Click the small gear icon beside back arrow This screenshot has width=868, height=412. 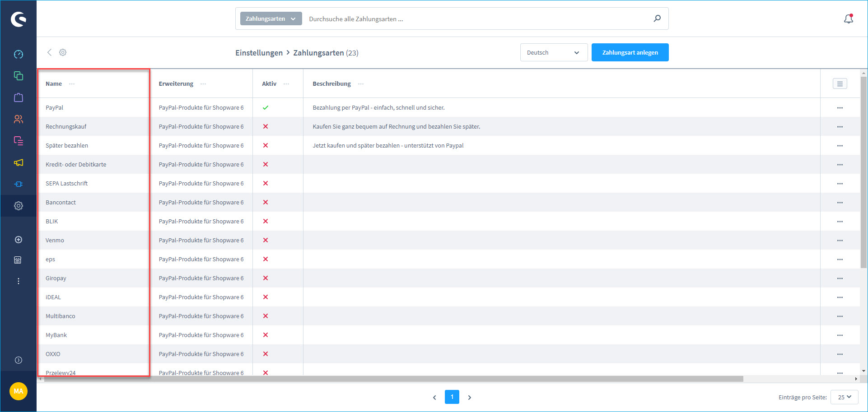click(63, 52)
